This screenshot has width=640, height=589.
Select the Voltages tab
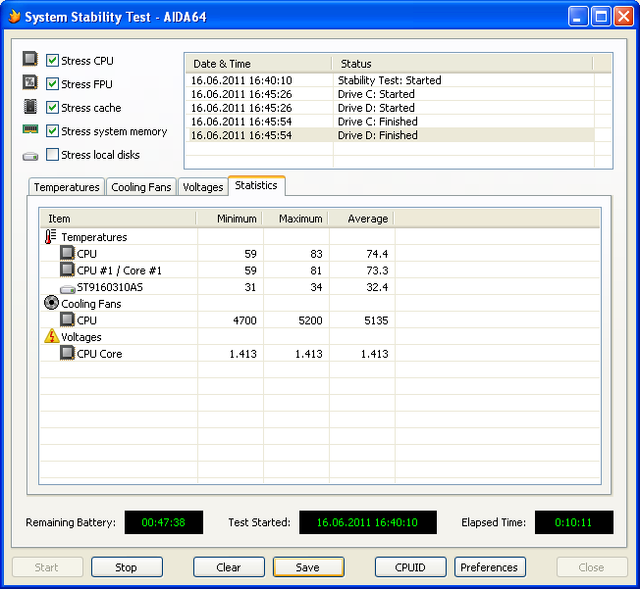(x=203, y=187)
